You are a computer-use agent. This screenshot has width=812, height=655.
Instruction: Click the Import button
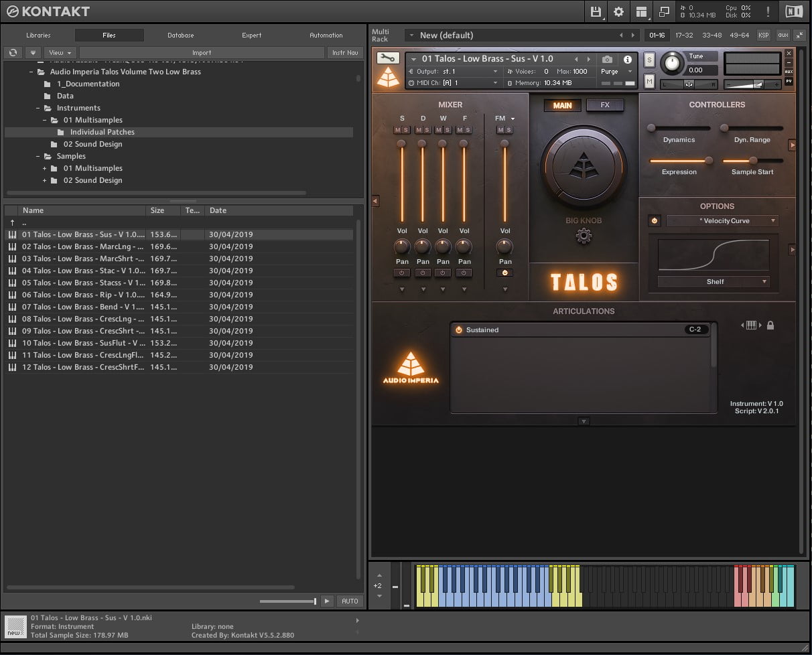[x=202, y=53]
